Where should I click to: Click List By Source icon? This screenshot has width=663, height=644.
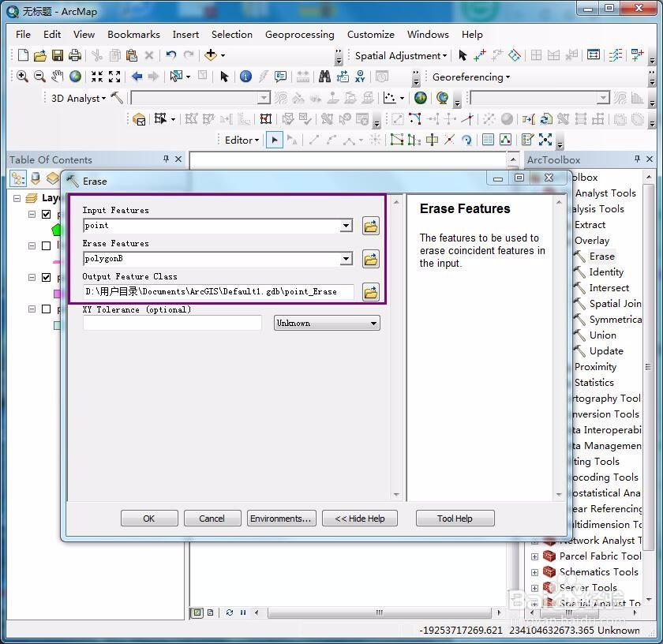pos(36,178)
